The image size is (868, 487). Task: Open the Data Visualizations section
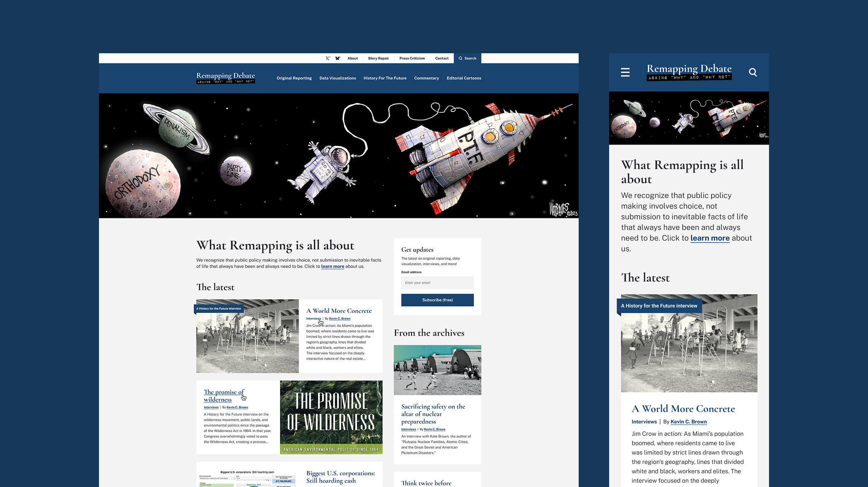(x=337, y=78)
